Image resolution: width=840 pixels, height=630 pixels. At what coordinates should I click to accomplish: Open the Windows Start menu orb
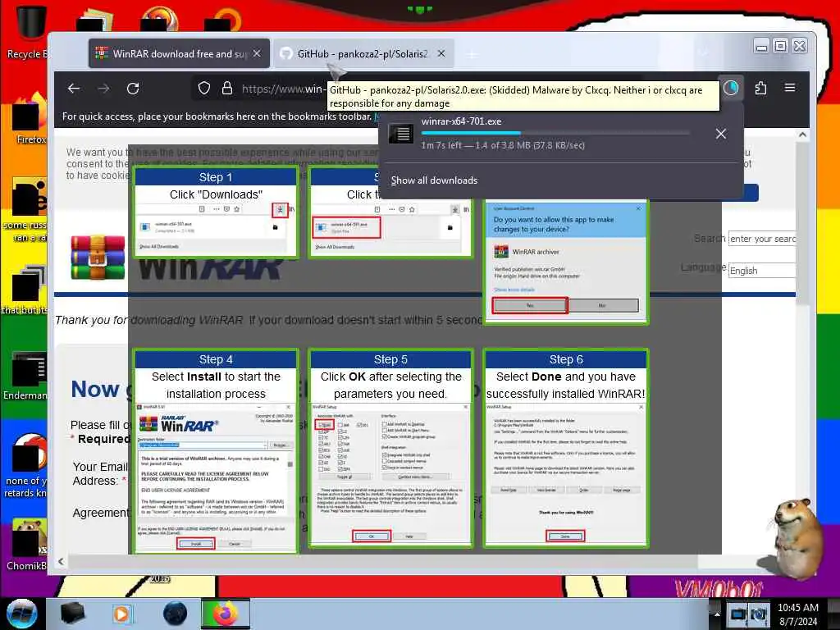[x=22, y=614]
